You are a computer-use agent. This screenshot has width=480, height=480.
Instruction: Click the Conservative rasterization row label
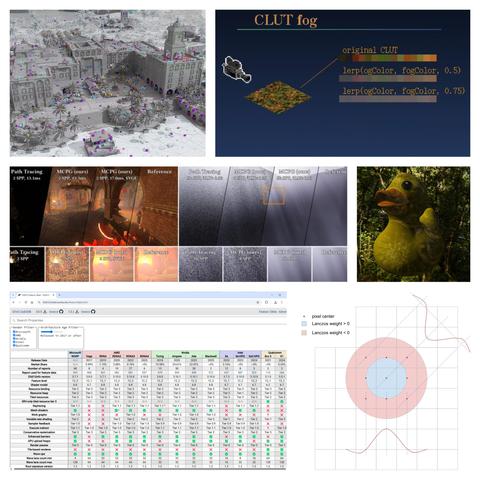point(39,432)
